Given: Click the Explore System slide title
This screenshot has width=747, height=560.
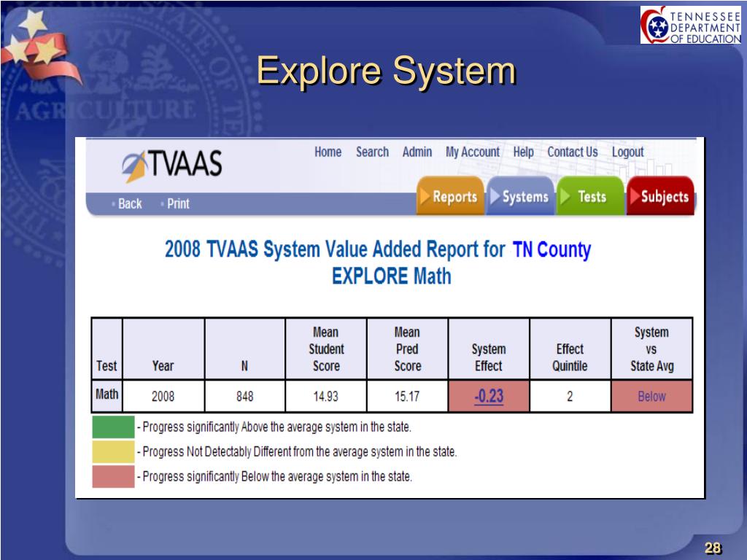Looking at the screenshot, I should pos(387,71).
